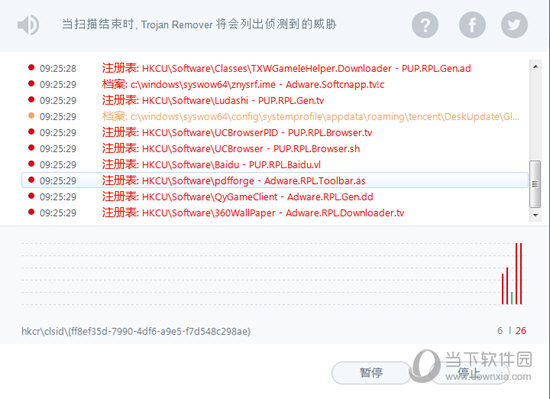Select the pdfforge Adware.RPL.Toolbar.as entry
The image size is (550, 399).
[x=275, y=180]
